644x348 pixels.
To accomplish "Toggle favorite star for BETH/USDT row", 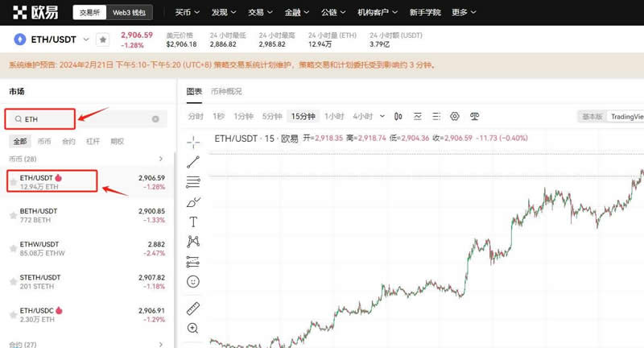I will [x=12, y=215].
